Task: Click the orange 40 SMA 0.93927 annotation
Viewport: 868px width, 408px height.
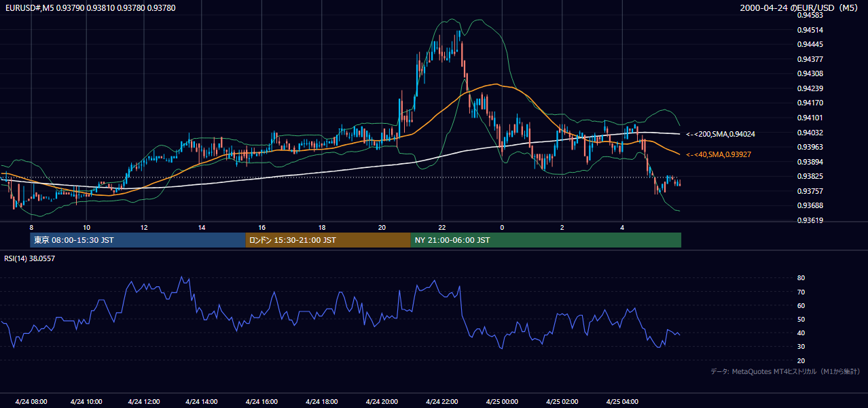Action: tap(719, 155)
